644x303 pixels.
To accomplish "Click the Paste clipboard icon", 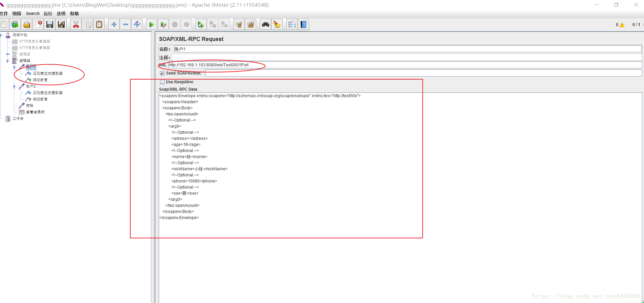I will [x=99, y=24].
